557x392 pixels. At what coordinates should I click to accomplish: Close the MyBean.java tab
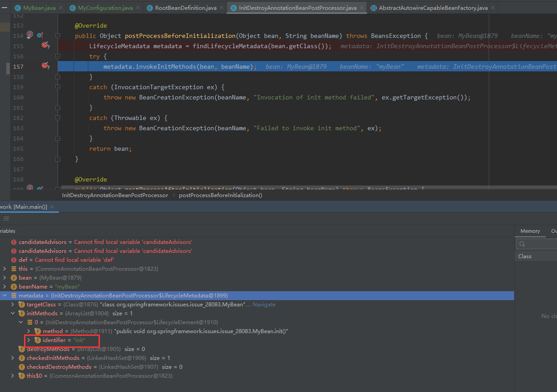61,8
